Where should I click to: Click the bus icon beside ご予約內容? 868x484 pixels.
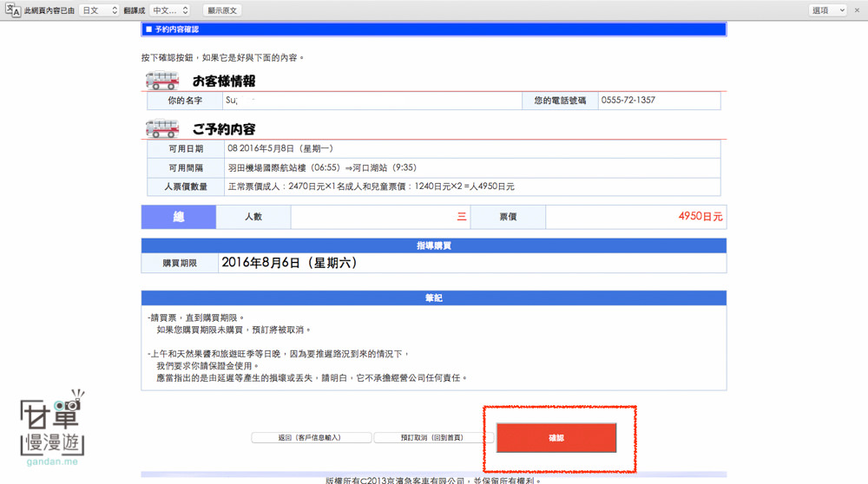click(162, 129)
